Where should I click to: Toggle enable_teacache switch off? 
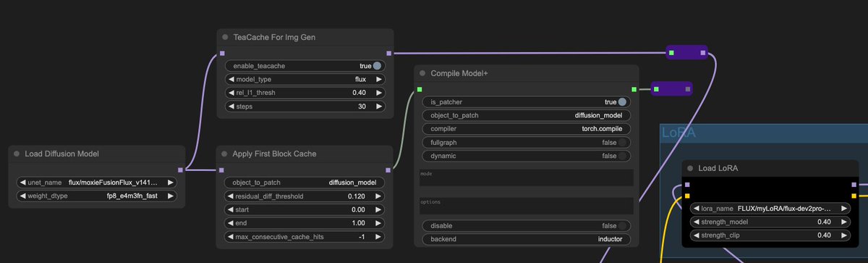coord(377,66)
